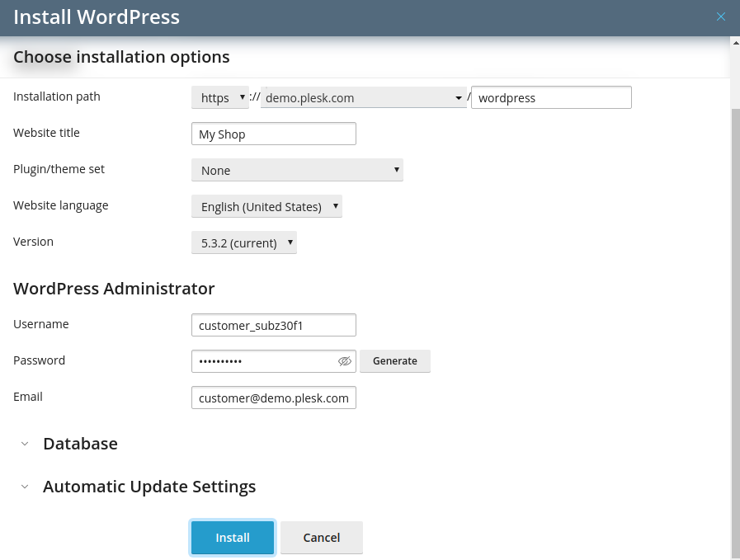Click the dropdown arrow on the domain selector
This screenshot has height=560, width=740.
tap(459, 97)
